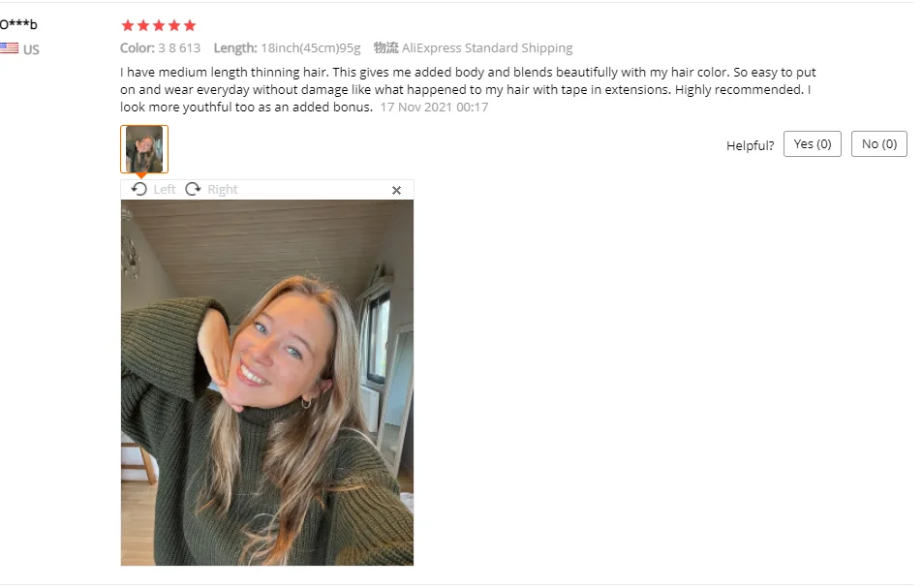Click the rotate left arrow icon
The height and width of the screenshot is (588, 922).
(138, 189)
